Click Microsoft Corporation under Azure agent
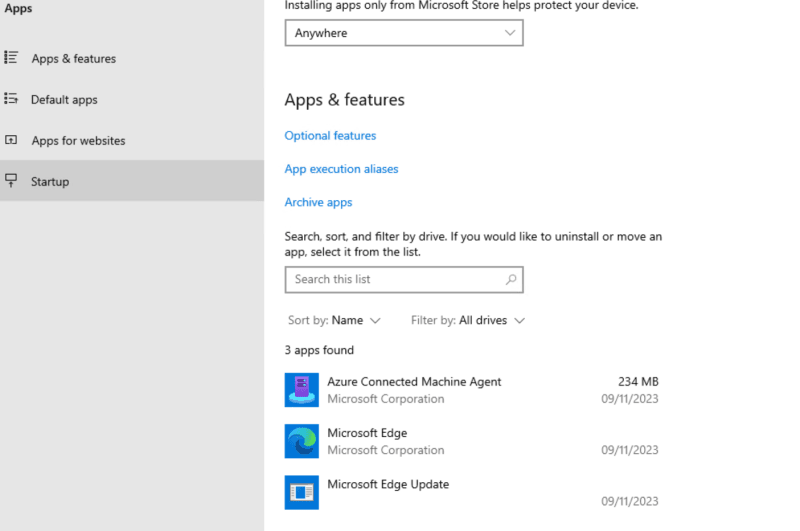The image size is (800, 531). 386,399
